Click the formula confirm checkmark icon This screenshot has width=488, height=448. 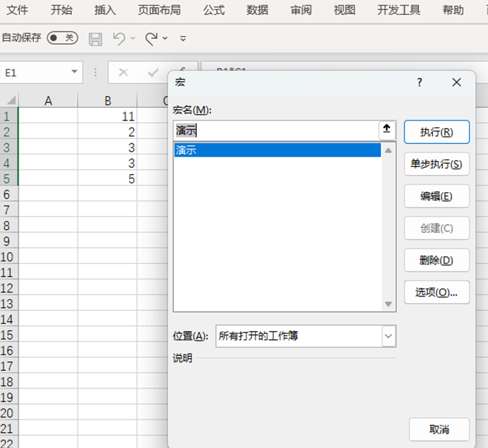[153, 73]
